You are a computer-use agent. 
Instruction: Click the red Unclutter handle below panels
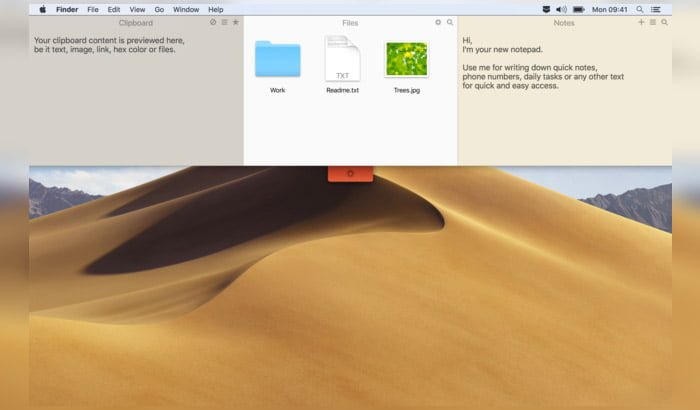350,173
